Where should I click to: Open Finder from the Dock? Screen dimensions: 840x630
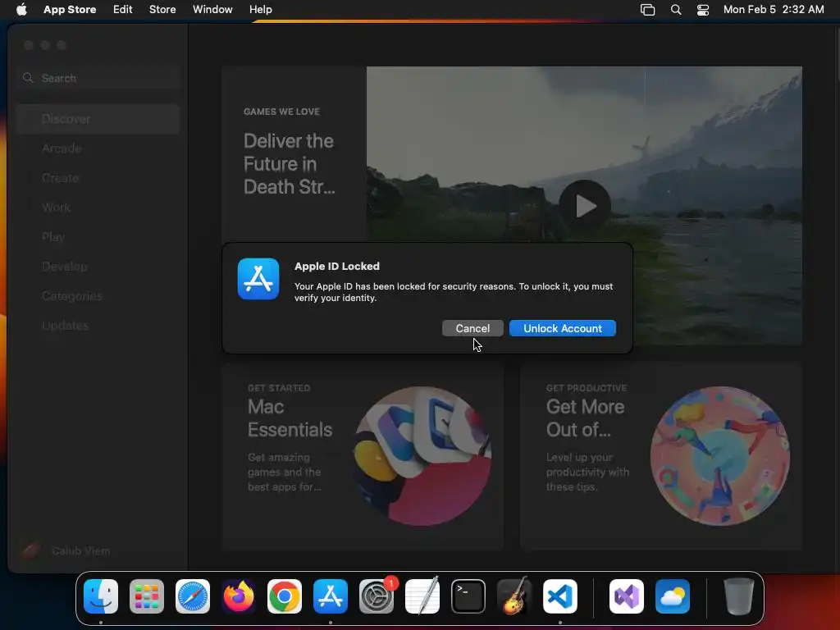(101, 596)
